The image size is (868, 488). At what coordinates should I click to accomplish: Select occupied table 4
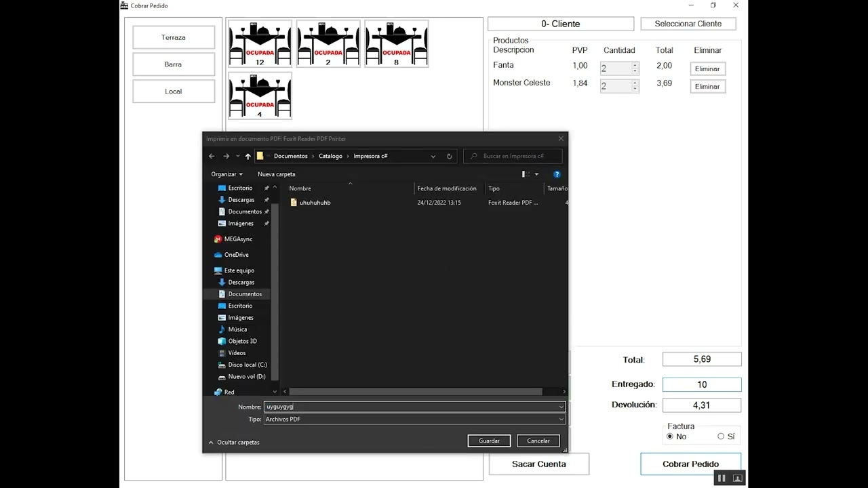coord(260,96)
